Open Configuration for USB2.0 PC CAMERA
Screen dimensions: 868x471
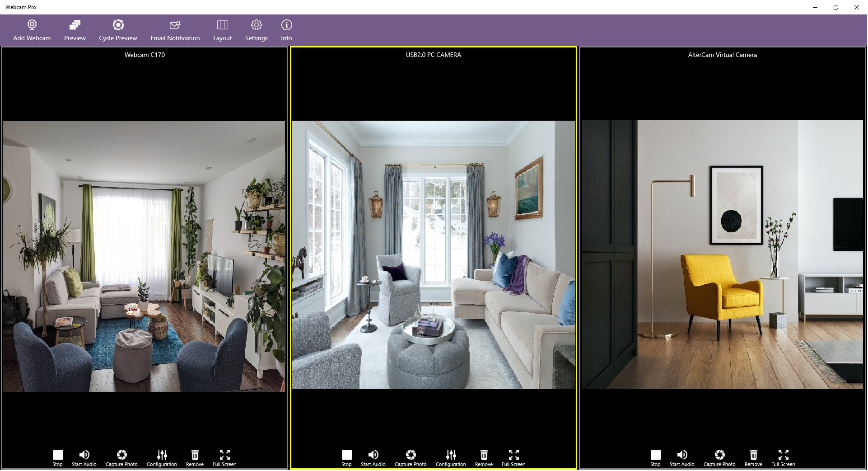click(450, 456)
